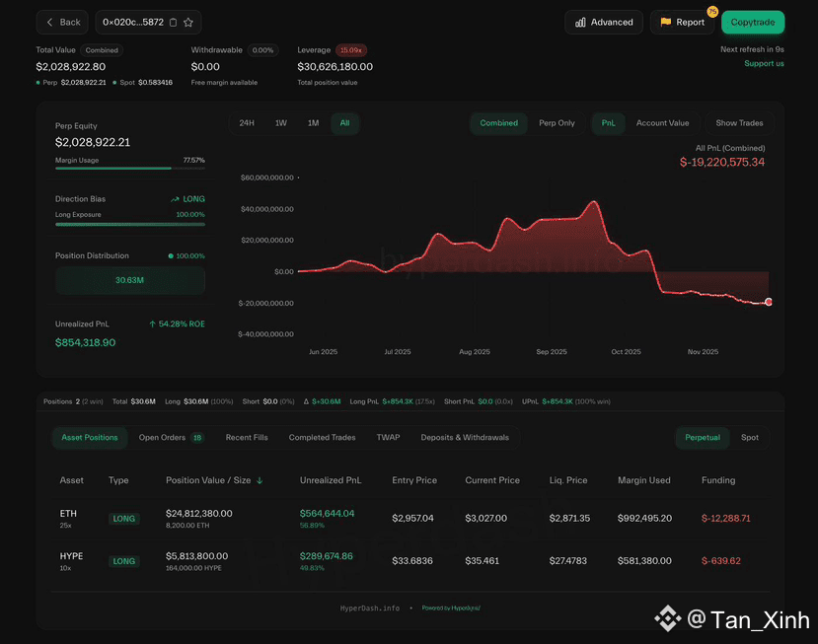
Task: Click the Report flag icon
Action: pyautogui.click(x=666, y=22)
